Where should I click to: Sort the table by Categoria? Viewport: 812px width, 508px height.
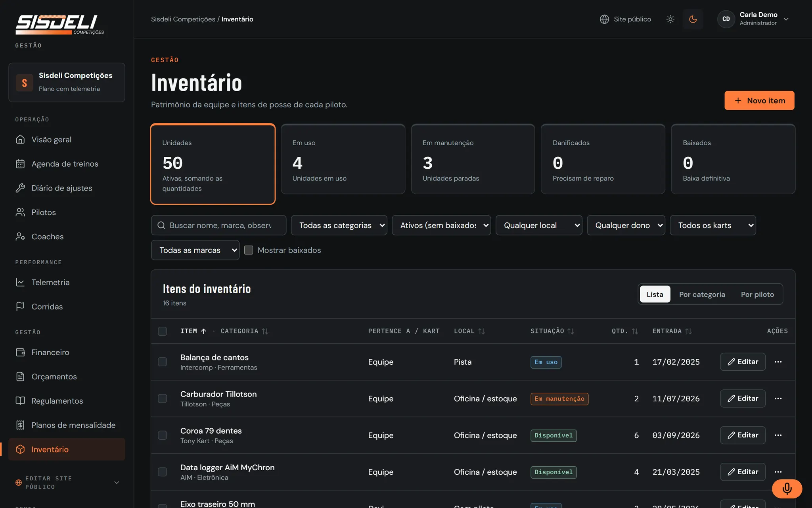pyautogui.click(x=244, y=331)
